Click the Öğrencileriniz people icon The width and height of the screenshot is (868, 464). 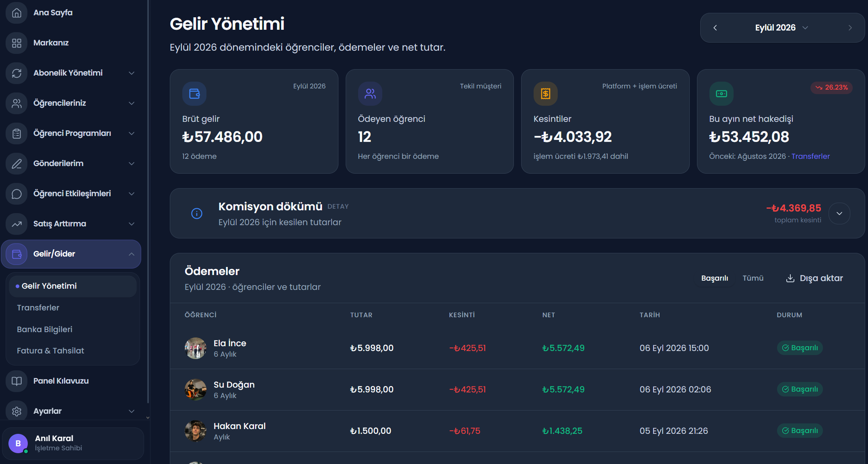[x=16, y=103]
